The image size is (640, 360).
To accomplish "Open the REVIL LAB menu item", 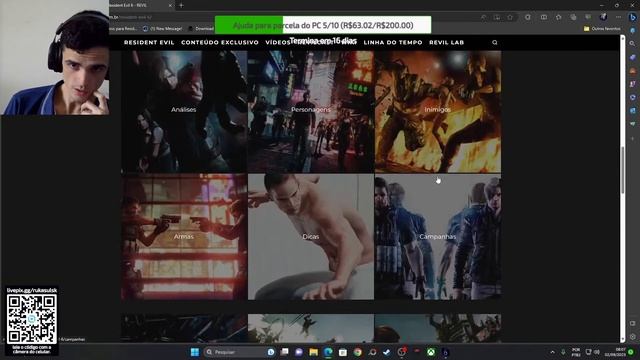I will point(447,42).
